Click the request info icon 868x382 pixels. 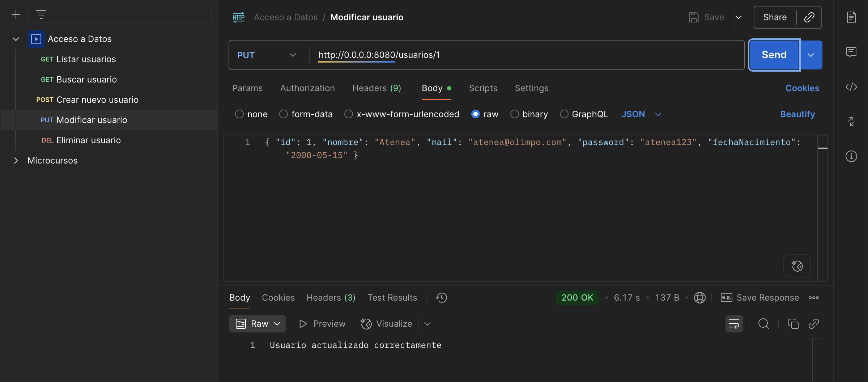pos(851,156)
